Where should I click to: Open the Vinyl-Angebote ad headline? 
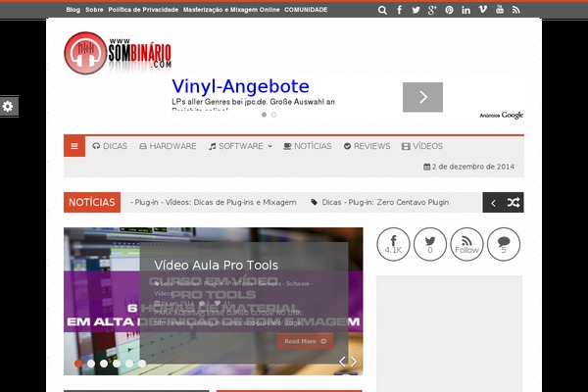tap(240, 86)
